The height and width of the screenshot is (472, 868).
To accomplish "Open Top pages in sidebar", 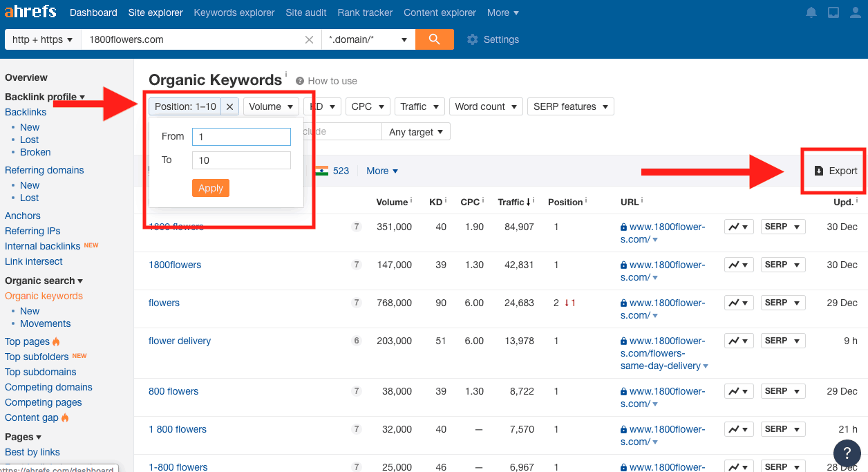I will tap(27, 341).
